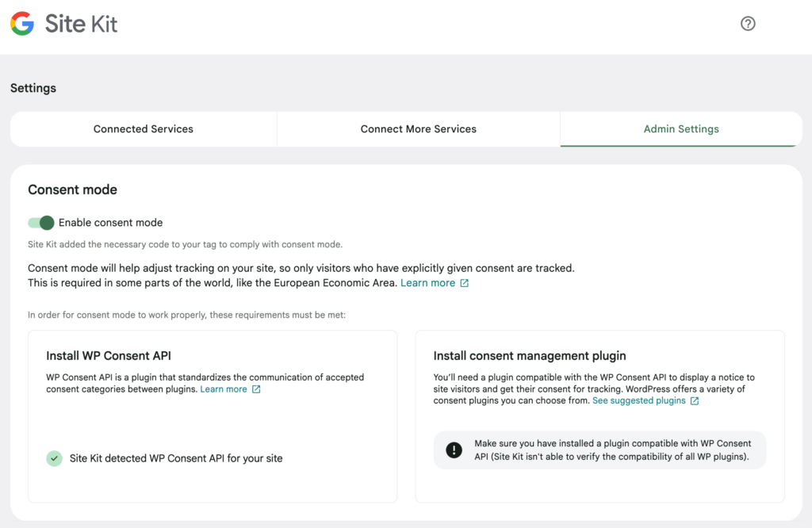This screenshot has width=812, height=528.
Task: Open the help menu question mark icon
Action: pyautogui.click(x=748, y=24)
